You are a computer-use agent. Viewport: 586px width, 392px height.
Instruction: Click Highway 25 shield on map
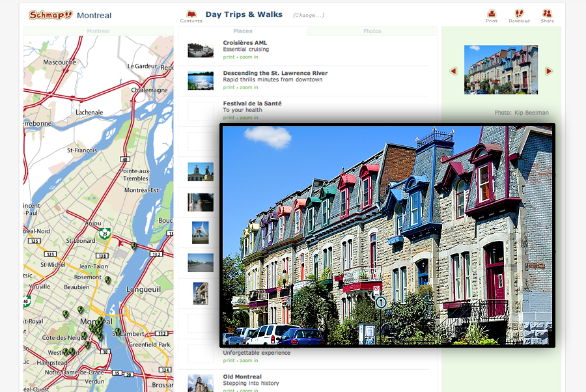click(105, 234)
